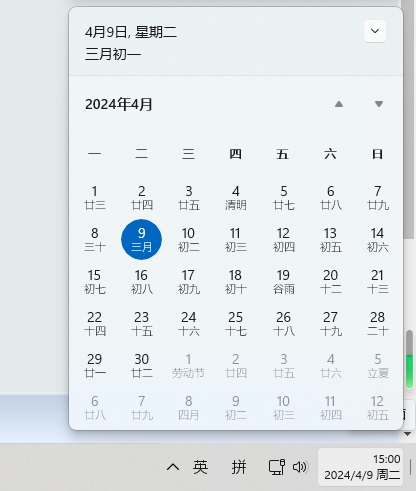Select April 2 廿四 in calendar
Image resolution: width=416 pixels, height=491 pixels.
[x=142, y=198]
